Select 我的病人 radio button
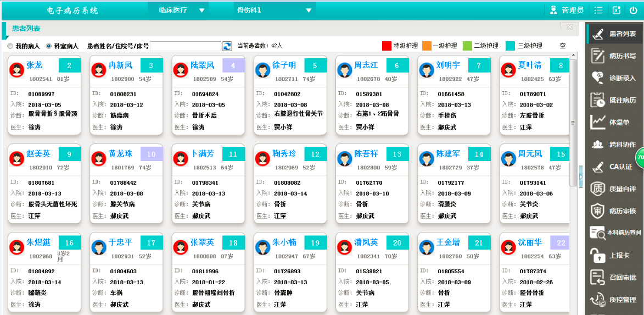Screen dimensions: 644x315 tap(10, 46)
